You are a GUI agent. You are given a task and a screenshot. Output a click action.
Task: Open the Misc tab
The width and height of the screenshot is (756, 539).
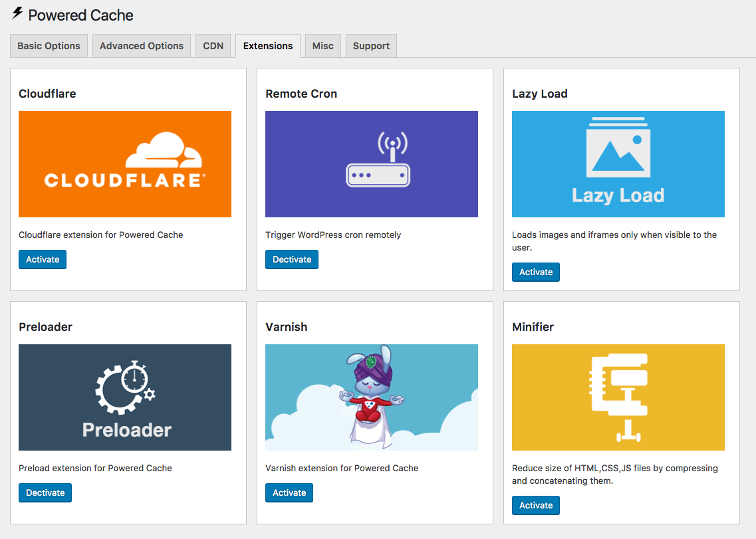(x=322, y=45)
